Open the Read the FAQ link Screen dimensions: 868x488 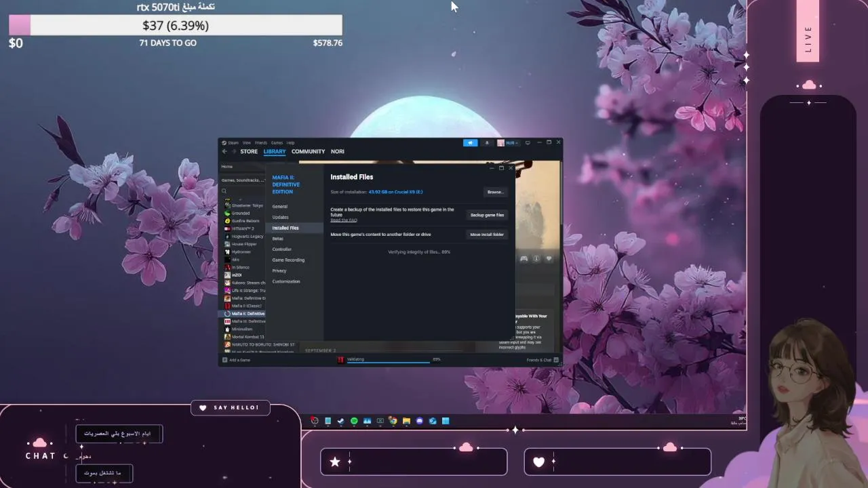pyautogui.click(x=344, y=220)
